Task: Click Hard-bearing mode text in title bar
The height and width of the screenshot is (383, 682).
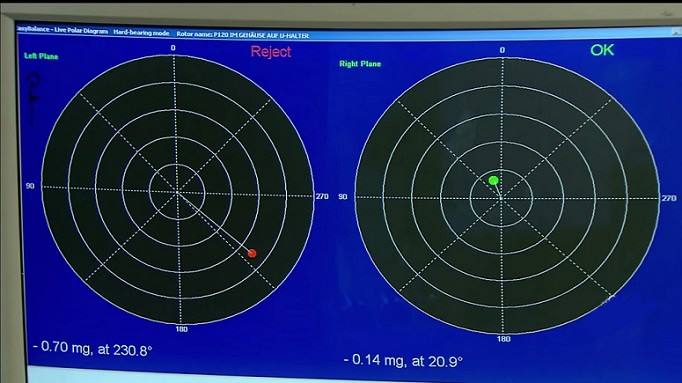Action: pyautogui.click(x=141, y=32)
